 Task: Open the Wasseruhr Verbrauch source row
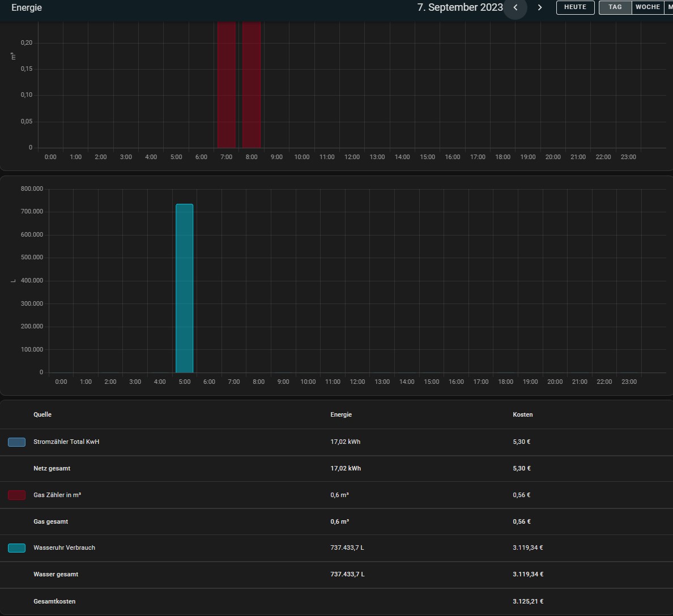64,548
